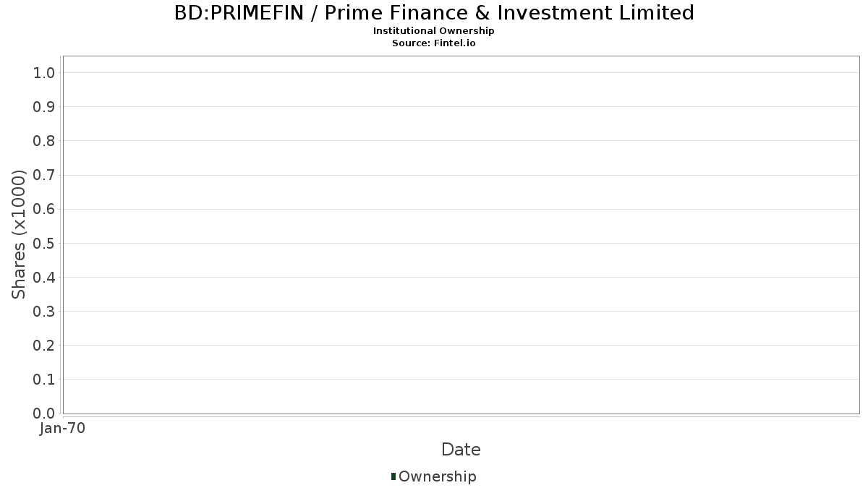Screen dimensions: 868x488
Task: Click the green Ownership legend color marker
Action: (393, 476)
